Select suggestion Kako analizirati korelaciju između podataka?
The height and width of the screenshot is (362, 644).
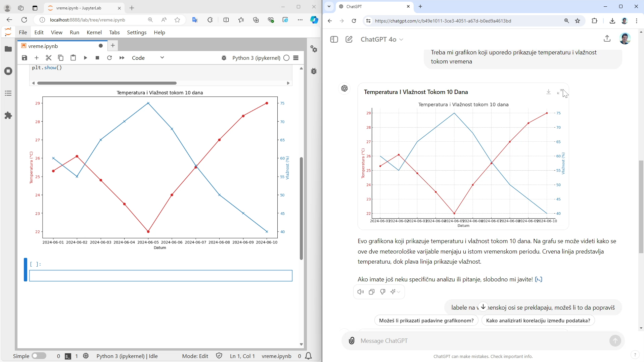point(538,320)
